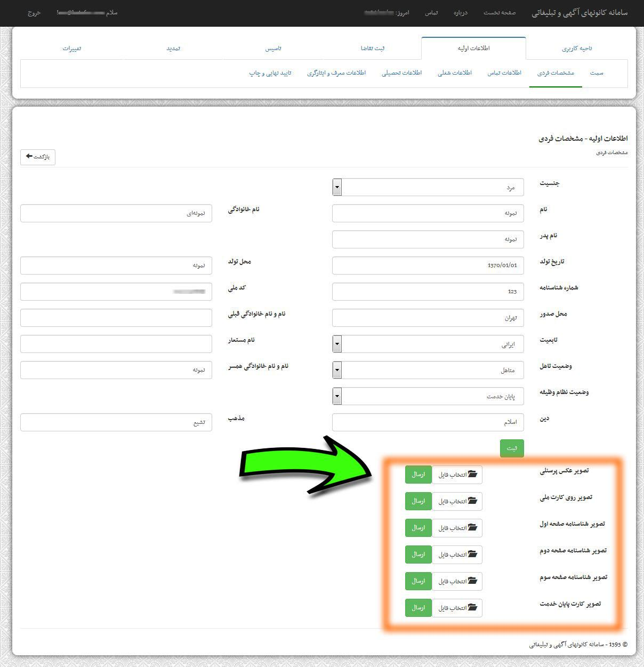Focus the empty نام مستعار field
The image size is (644, 667).
[116, 344]
